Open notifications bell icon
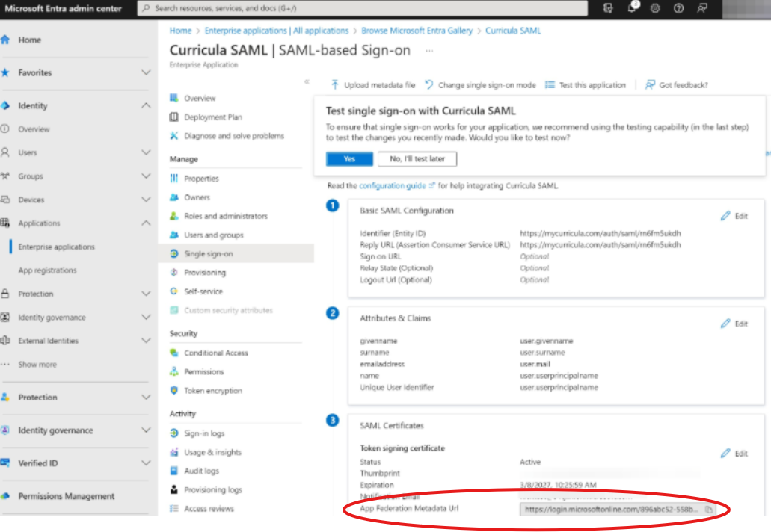The width and height of the screenshot is (771, 532). (x=632, y=8)
